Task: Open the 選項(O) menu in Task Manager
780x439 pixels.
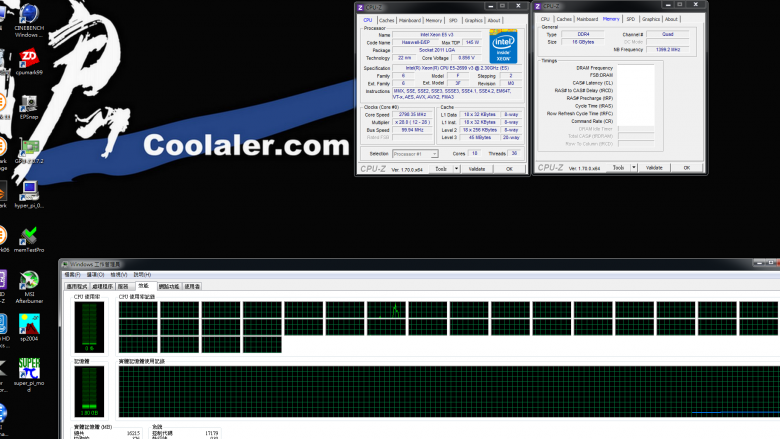Action: click(x=96, y=274)
